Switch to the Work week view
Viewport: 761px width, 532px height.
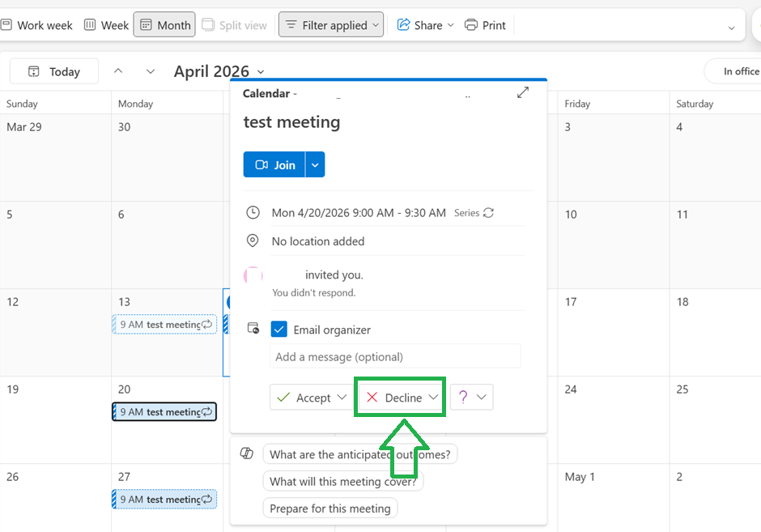(x=37, y=25)
